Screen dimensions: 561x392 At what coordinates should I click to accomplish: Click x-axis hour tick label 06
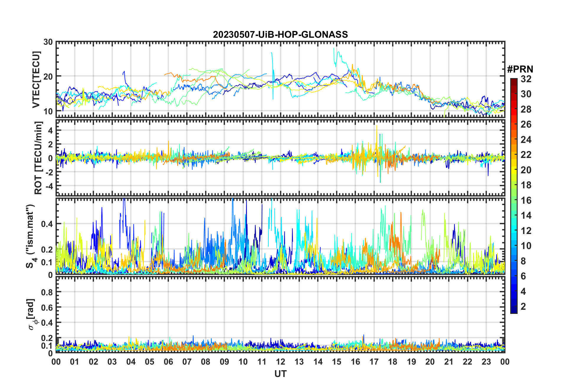coord(168,362)
